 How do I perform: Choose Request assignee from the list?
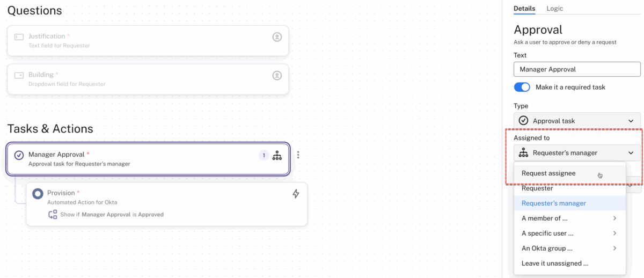(x=548, y=173)
